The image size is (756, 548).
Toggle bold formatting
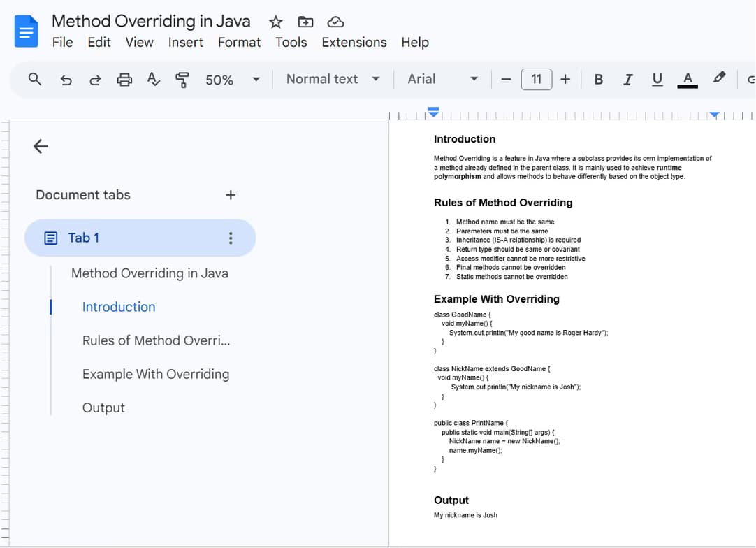click(x=598, y=80)
